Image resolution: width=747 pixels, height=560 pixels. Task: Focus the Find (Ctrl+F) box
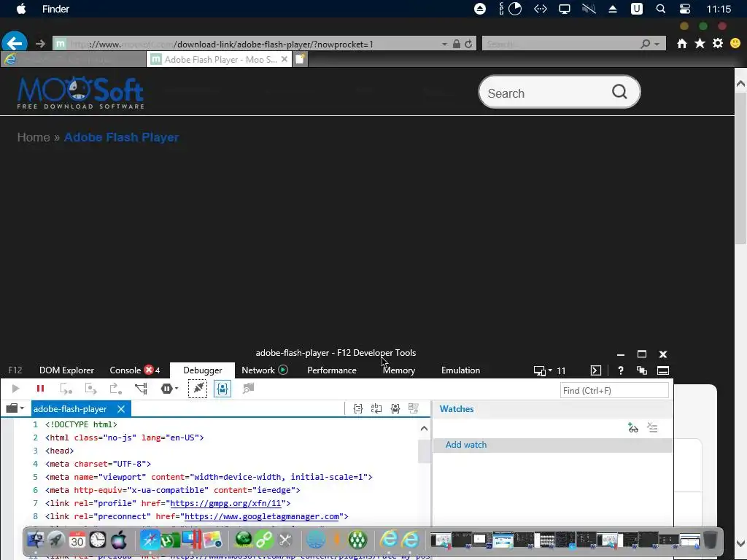click(x=614, y=391)
